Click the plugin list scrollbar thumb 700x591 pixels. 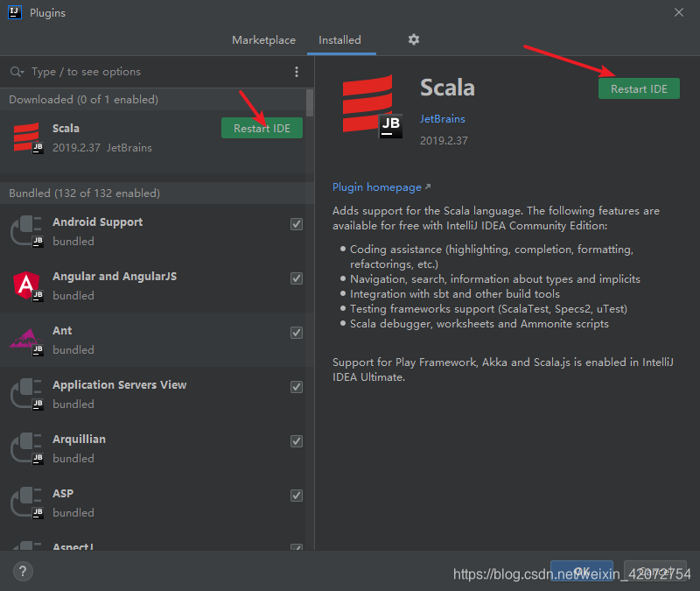coord(310,102)
